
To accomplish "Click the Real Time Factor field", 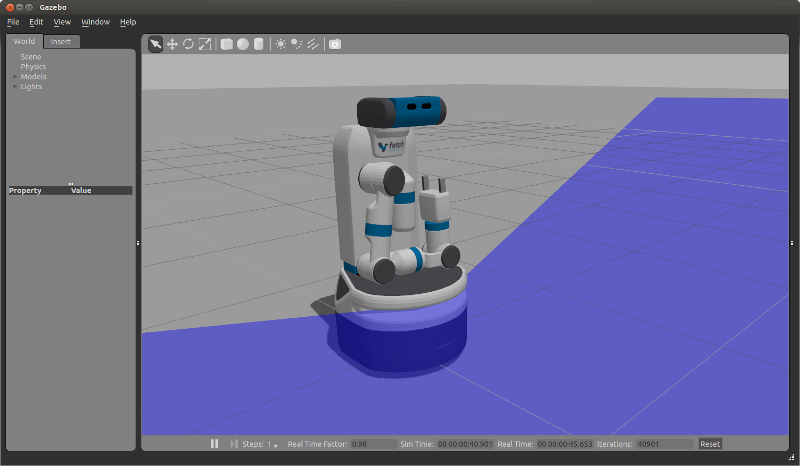I will click(x=373, y=444).
